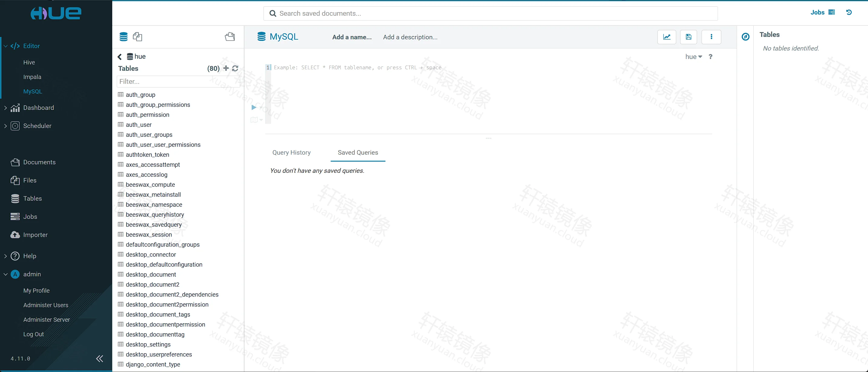This screenshot has height=372, width=868.
Task: Go back from hue database
Action: [120, 57]
